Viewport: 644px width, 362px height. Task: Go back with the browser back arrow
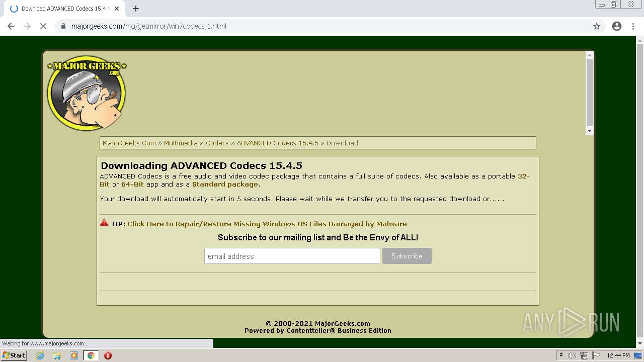11,26
